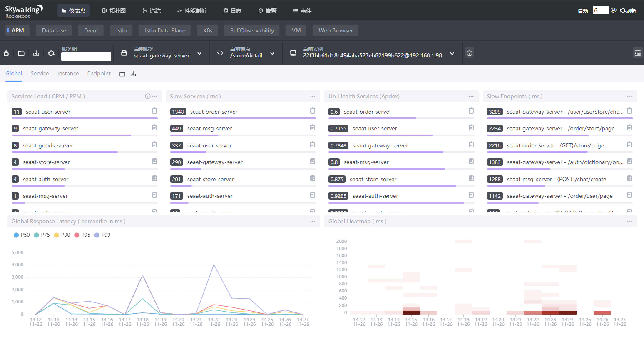This screenshot has height=342, width=644.
Task: Toggle P50 series in latency legend
Action: pos(22,235)
